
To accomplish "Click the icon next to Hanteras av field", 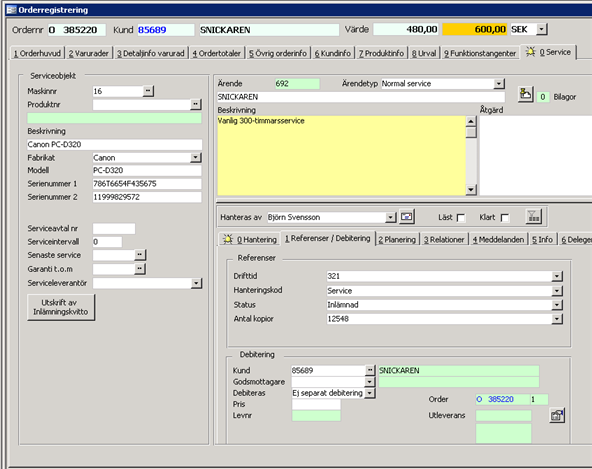I will (407, 217).
